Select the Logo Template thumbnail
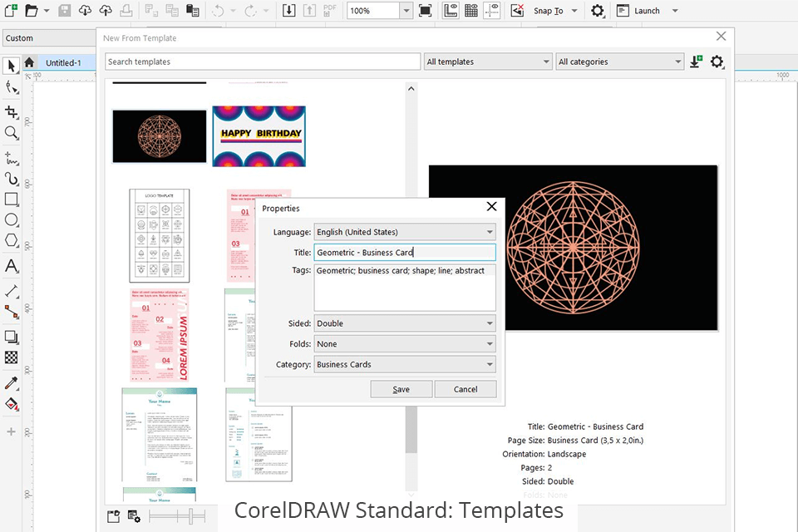798x532 pixels. click(160, 236)
